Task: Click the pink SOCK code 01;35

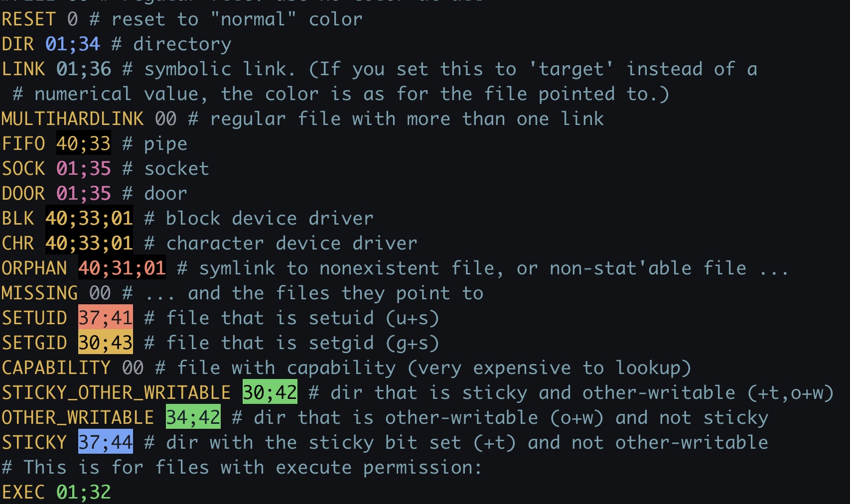Action: (x=83, y=168)
